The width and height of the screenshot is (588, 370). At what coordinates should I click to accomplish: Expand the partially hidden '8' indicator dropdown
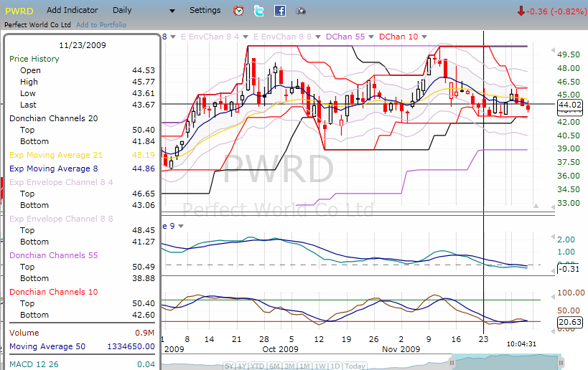173,37
